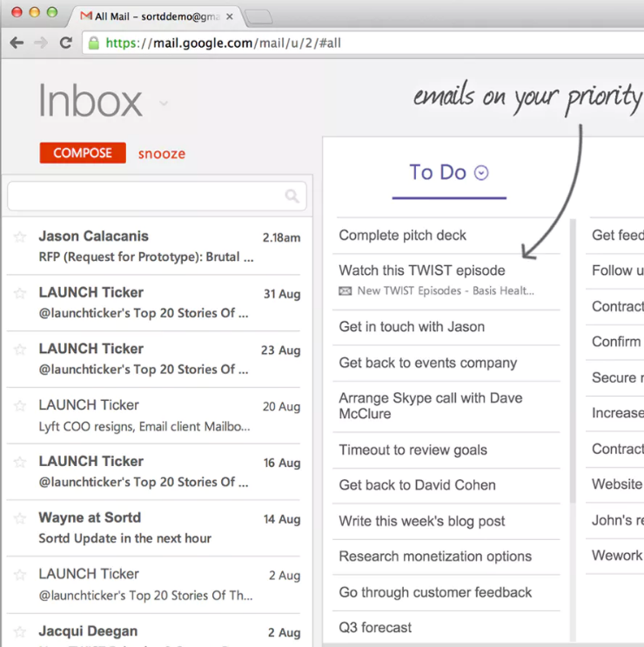Select Write this week's blog post task

tap(446, 521)
